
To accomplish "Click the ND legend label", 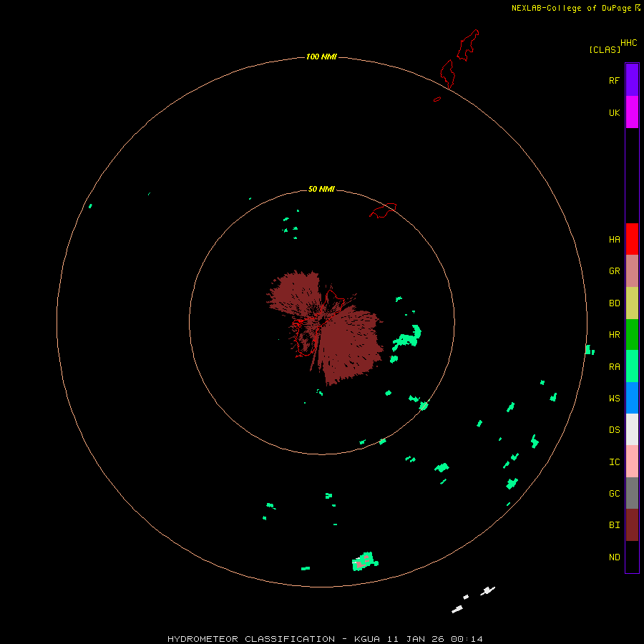I will tap(614, 557).
